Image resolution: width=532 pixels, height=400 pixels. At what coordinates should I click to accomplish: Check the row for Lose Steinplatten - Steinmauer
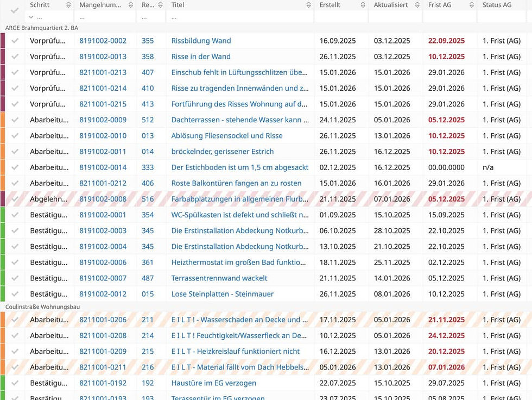click(x=15, y=294)
